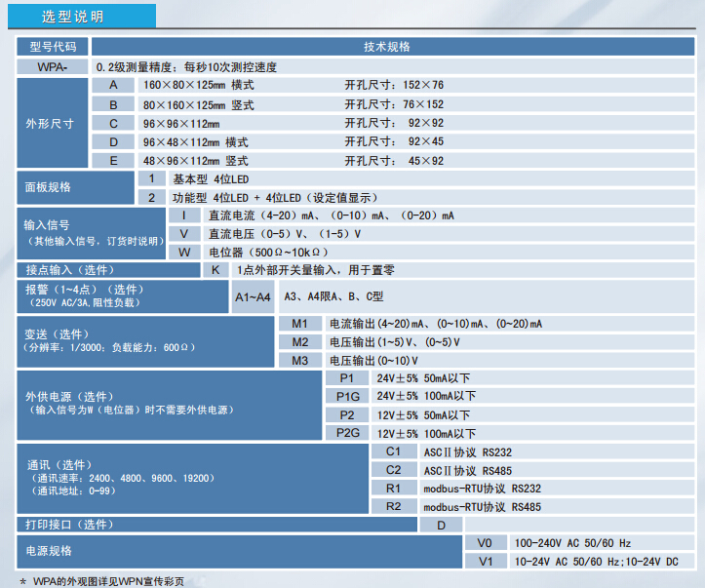The width and height of the screenshot is (705, 588).
Task: Click the 选型说明 title tab
Action: coord(73,17)
